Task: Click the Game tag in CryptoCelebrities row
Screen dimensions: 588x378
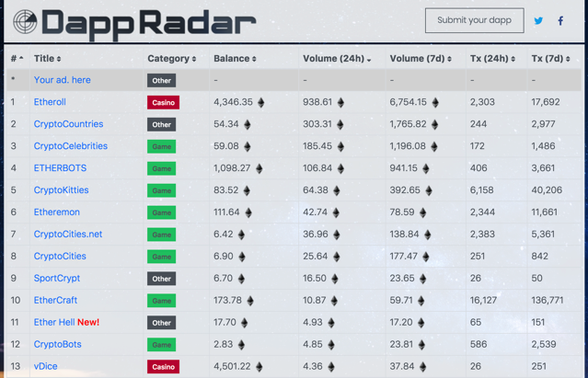Action: click(x=161, y=146)
